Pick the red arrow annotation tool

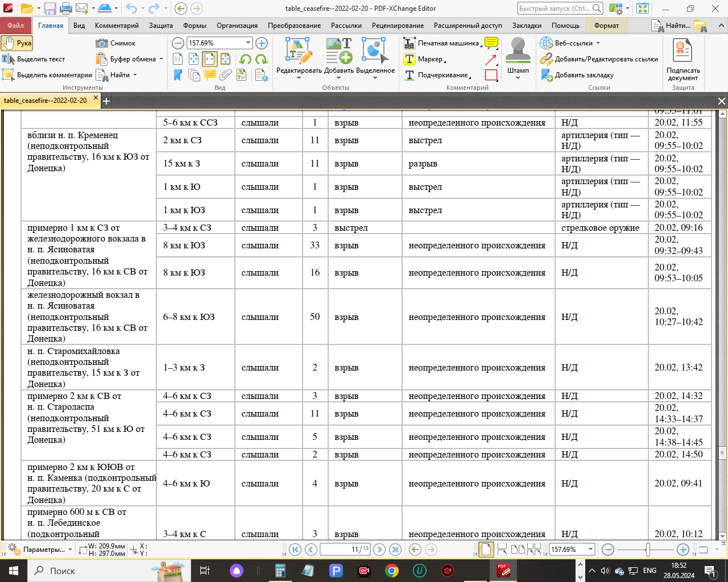[x=491, y=59]
